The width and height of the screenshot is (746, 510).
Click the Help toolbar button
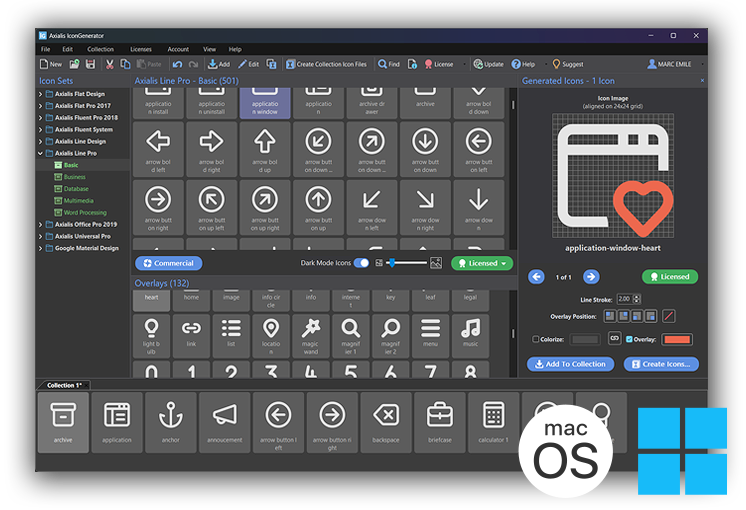pyautogui.click(x=523, y=64)
